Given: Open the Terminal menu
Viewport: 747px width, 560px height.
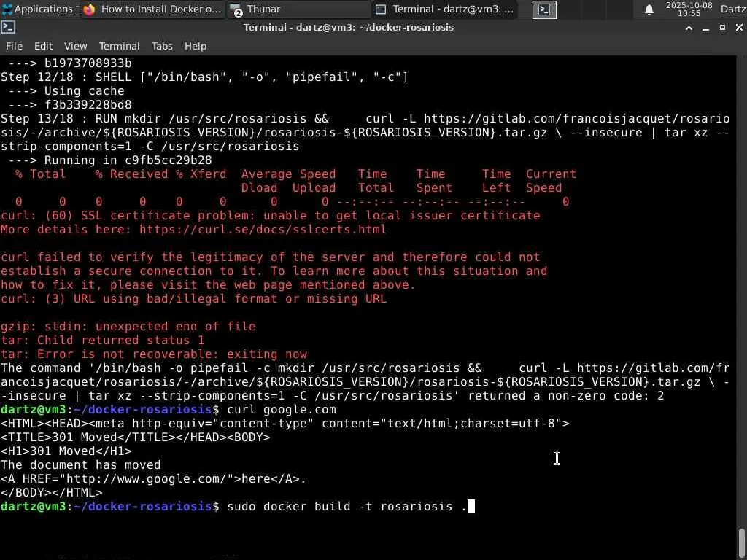Looking at the screenshot, I should 119,46.
